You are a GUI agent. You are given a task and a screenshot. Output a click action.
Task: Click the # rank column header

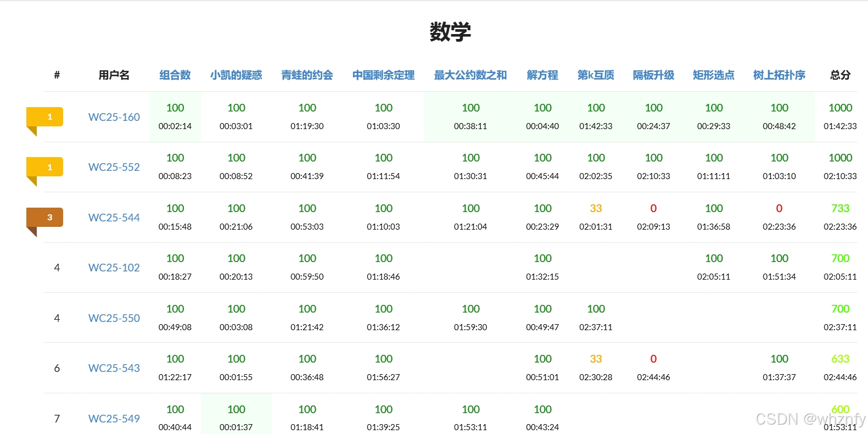[57, 75]
